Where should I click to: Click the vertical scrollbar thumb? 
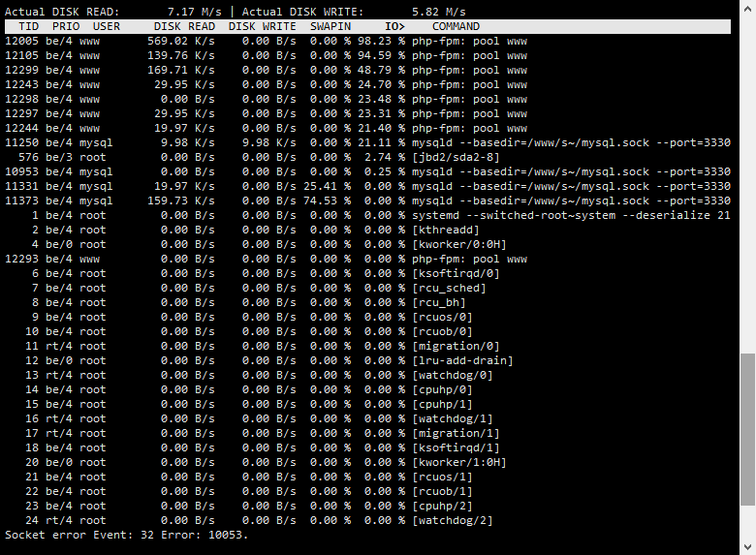tap(747, 430)
